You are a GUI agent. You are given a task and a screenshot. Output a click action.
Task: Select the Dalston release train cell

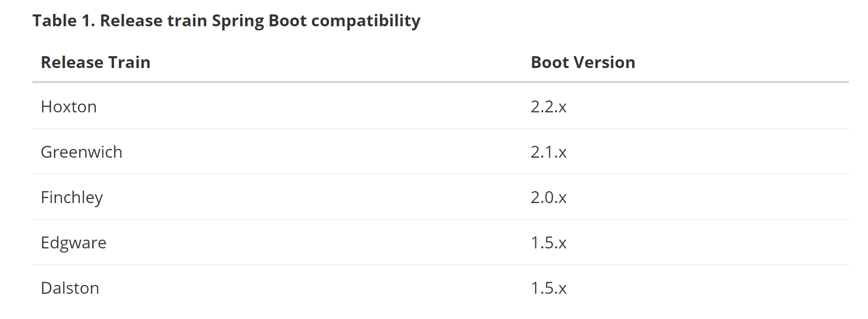70,288
